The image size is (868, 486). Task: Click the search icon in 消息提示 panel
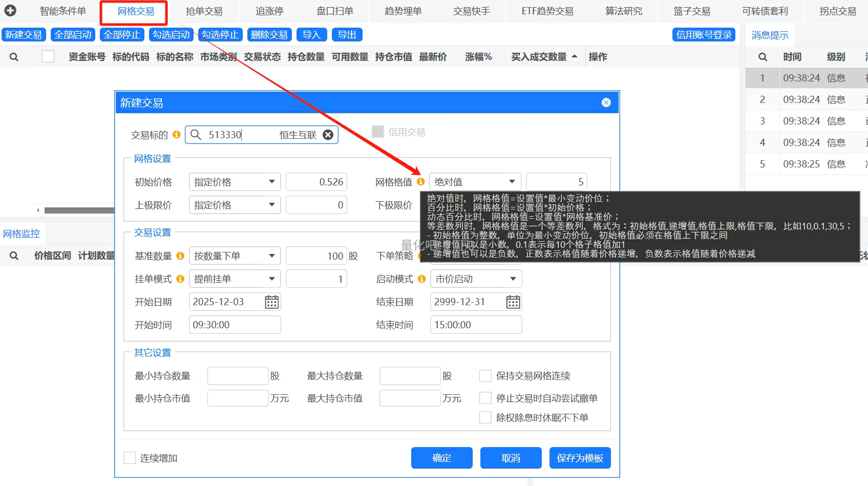click(x=763, y=57)
